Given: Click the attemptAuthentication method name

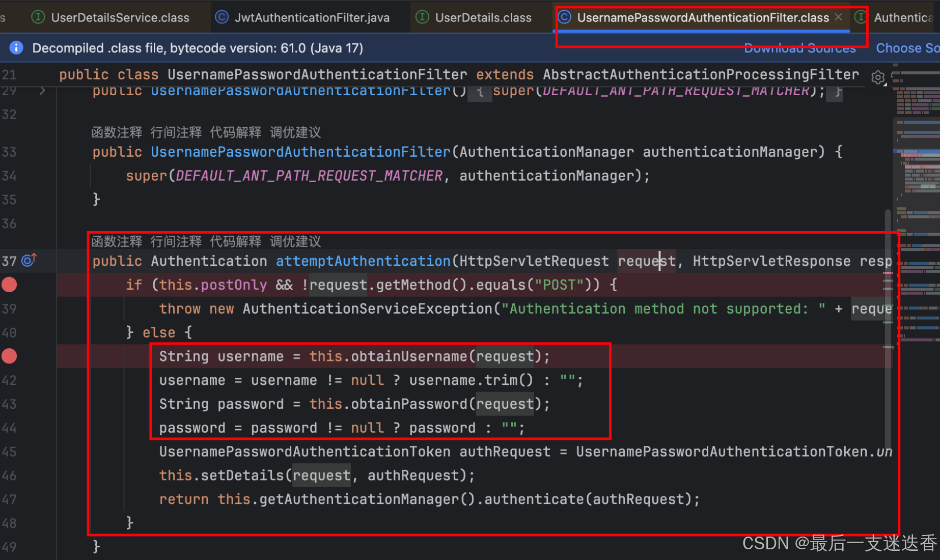Looking at the screenshot, I should click(x=363, y=261).
